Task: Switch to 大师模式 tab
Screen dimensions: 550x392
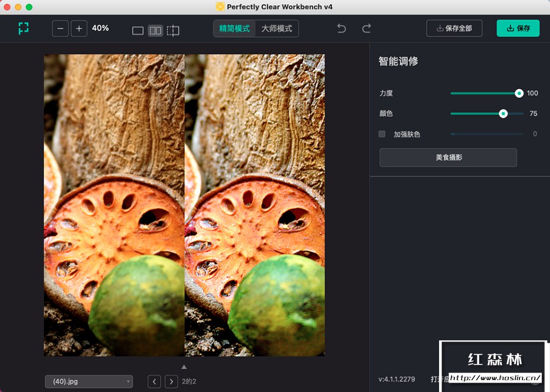Action: (x=276, y=28)
